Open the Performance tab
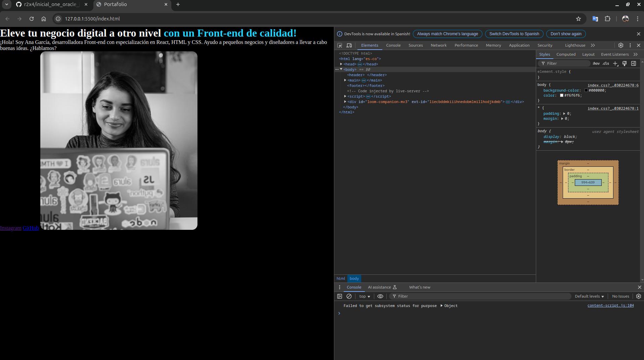644x360 pixels. [466, 45]
